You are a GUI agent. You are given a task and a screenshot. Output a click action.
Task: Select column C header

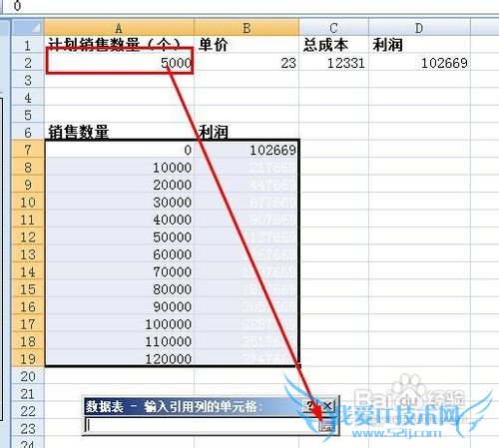pyautogui.click(x=333, y=27)
